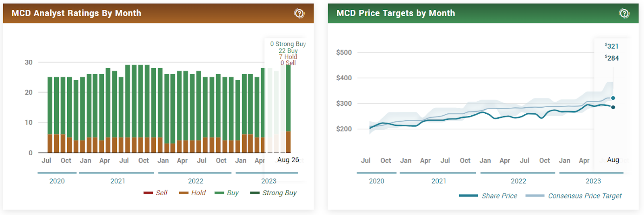This screenshot has width=644, height=215.
Task: Click the 10 y-axis label in ratings chart
Action: (x=29, y=122)
